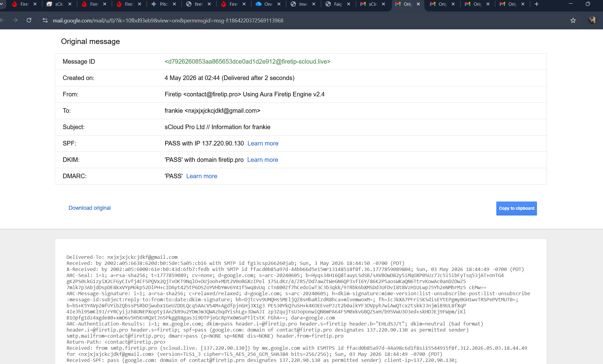The image size is (603, 364).
Task: Click the Delivered-To header line
Action: (x=122, y=257)
